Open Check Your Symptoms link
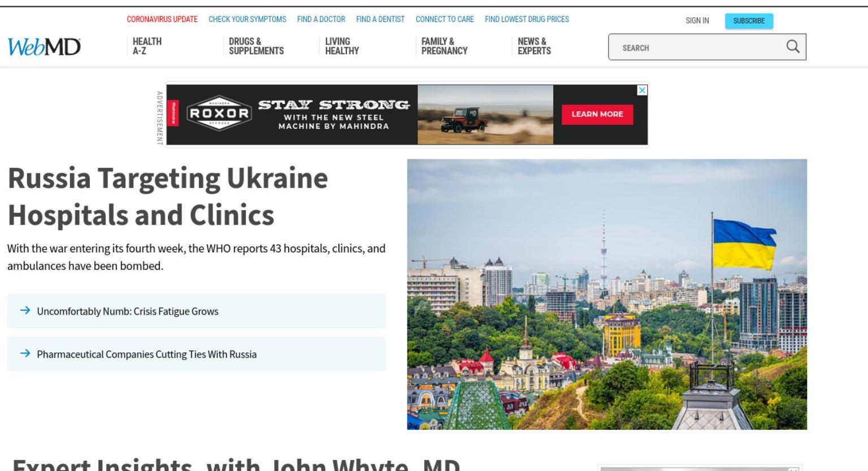The image size is (868, 471). pos(248,19)
